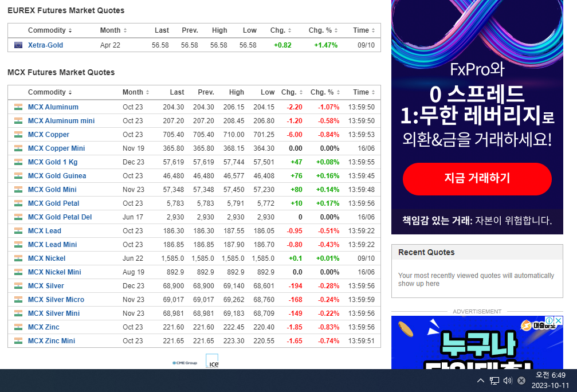Click the India flag next to MCX Copper
577x392 pixels.
point(18,135)
